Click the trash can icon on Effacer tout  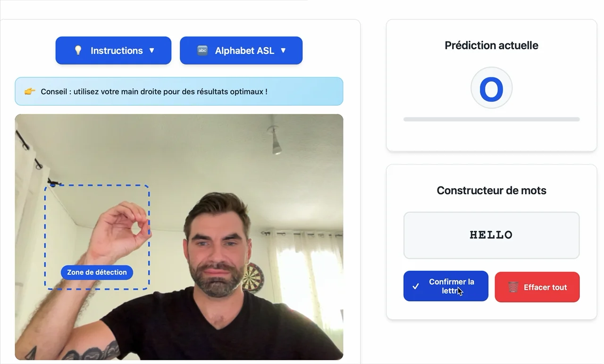pos(513,287)
